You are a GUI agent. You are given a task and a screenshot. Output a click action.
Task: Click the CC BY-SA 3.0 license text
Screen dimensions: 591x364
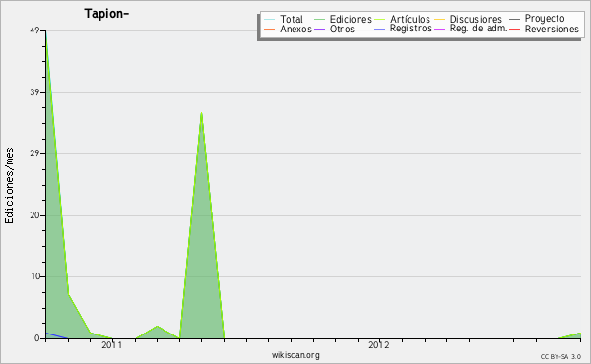[560, 356]
